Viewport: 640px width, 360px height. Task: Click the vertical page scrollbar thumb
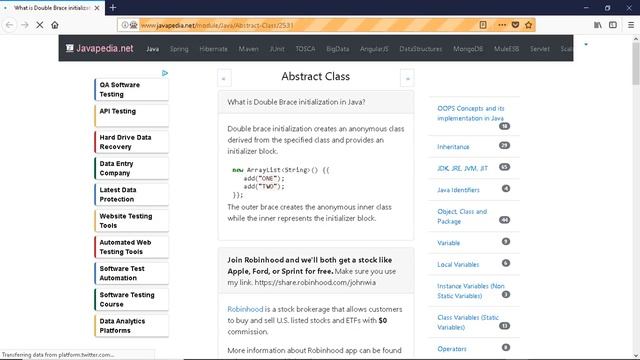pyautogui.click(x=636, y=63)
